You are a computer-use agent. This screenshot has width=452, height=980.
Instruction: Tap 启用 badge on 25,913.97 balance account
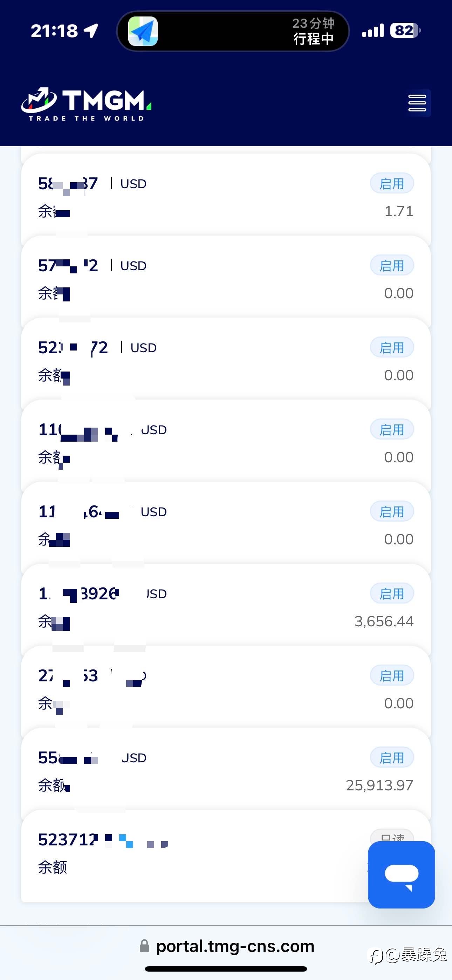tap(392, 757)
